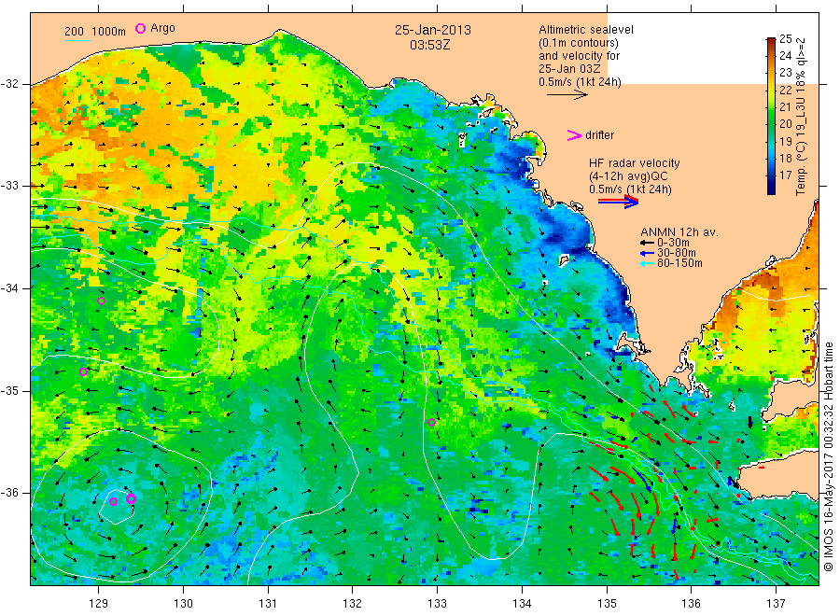The height and width of the screenshot is (616, 840).
Task: Click the large Argo float marker near 36S
Action: pos(131,498)
